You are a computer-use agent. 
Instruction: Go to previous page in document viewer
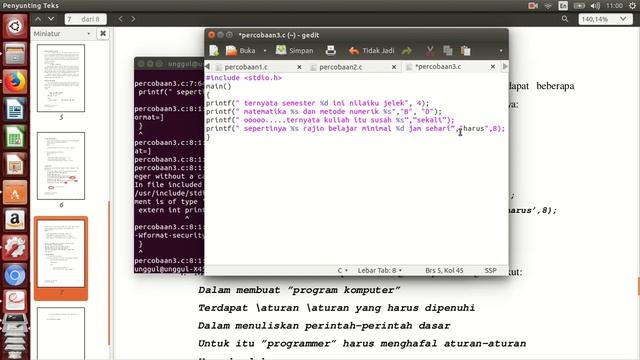38,19
